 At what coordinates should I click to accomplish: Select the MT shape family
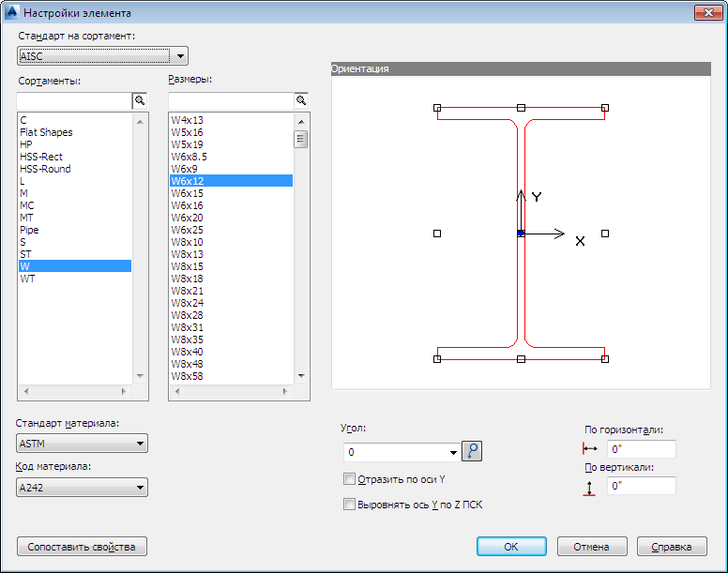[x=75, y=218]
